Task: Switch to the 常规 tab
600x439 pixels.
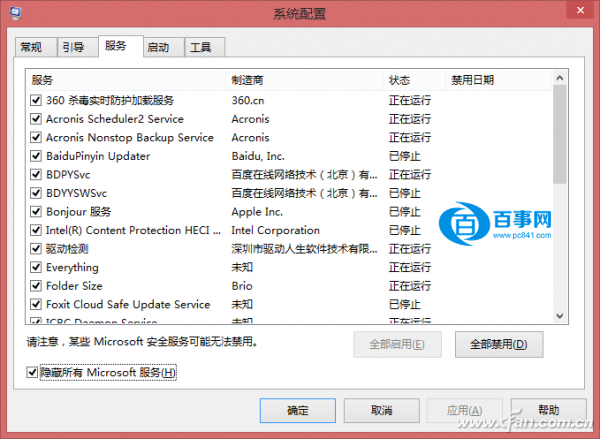Action: (36, 47)
